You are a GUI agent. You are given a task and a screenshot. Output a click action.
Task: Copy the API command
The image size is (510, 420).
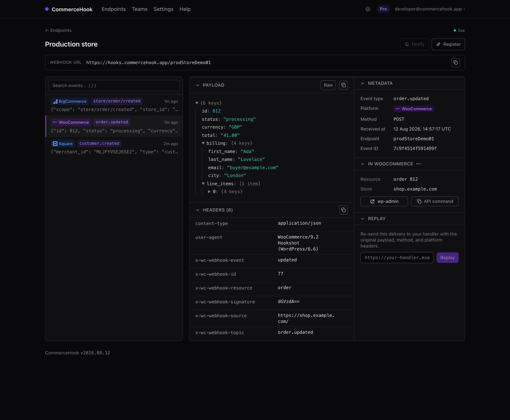tap(434, 201)
